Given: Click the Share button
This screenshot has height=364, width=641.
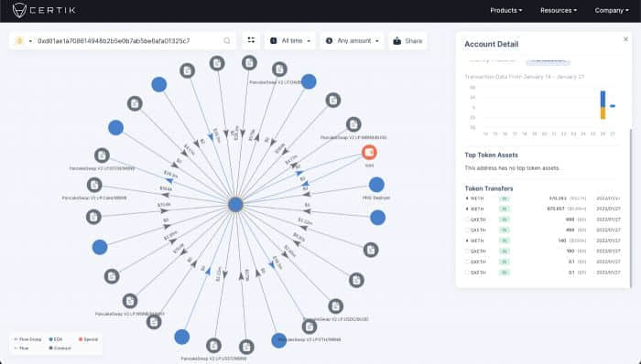Looking at the screenshot, I should (x=407, y=41).
